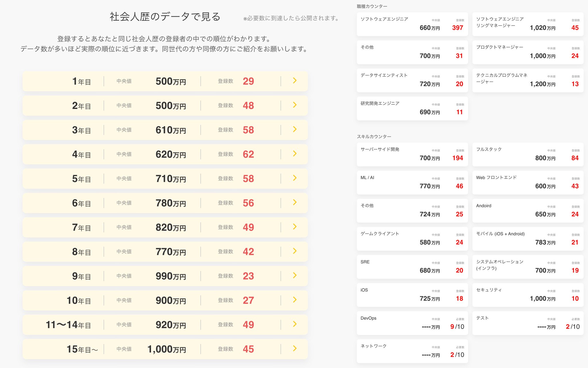Viewport: 588px width, 368px height.
Task: Open the その他 job card with 700万円
Action: (x=412, y=52)
